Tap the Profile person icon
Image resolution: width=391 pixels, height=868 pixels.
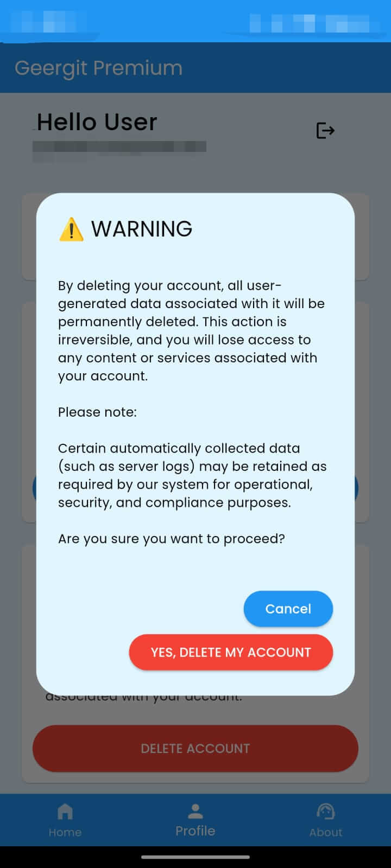(195, 812)
